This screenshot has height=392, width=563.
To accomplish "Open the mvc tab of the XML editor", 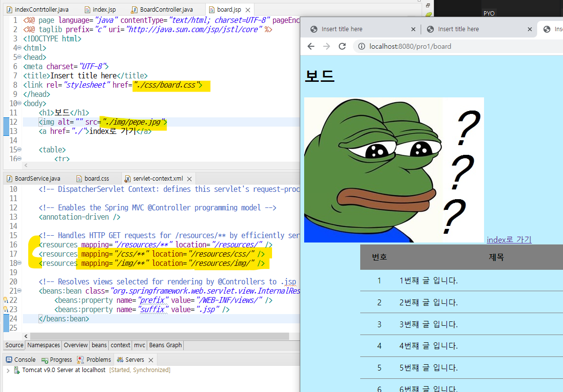I will pyautogui.click(x=139, y=345).
